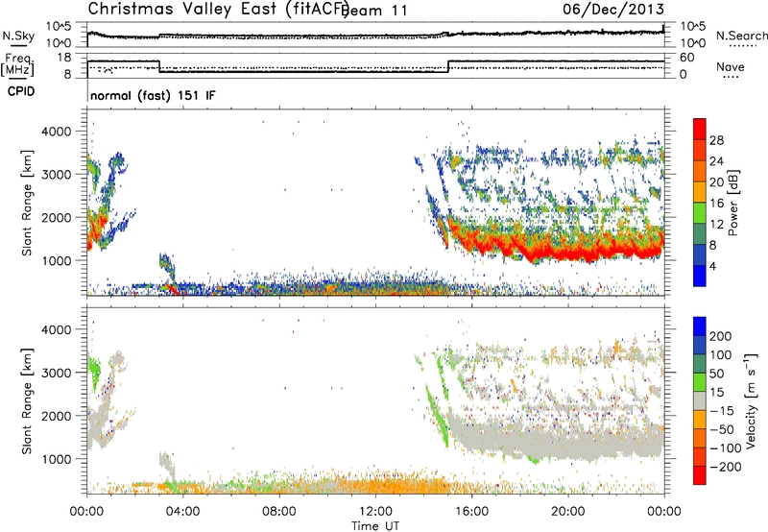Click the '16:00' time tick label
Screen dimensions: 768x532
(x=471, y=512)
